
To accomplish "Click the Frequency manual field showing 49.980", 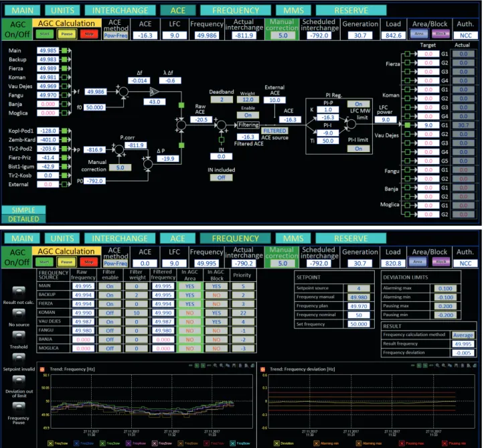I will [x=358, y=297].
